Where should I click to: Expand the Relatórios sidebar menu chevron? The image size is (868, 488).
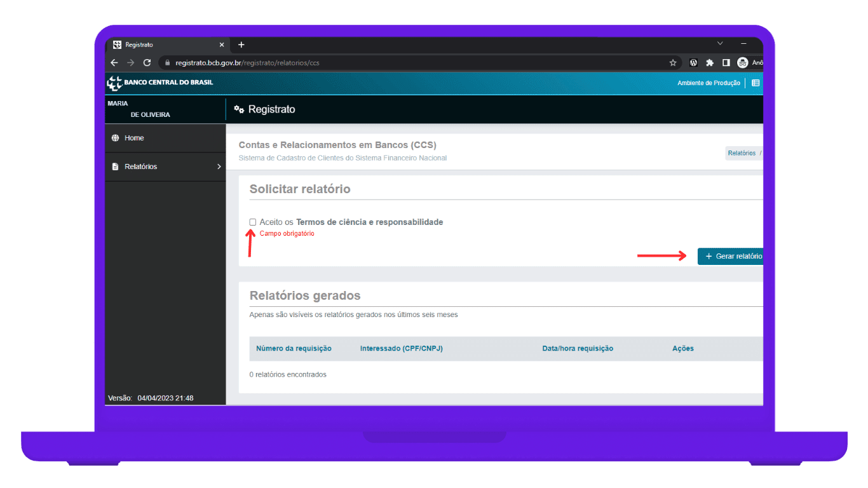(x=219, y=166)
